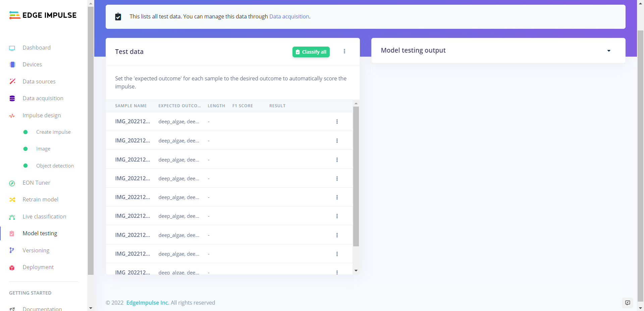Click the LENGTH column header
Viewport: 644px width, 311px height.
pyautogui.click(x=216, y=106)
